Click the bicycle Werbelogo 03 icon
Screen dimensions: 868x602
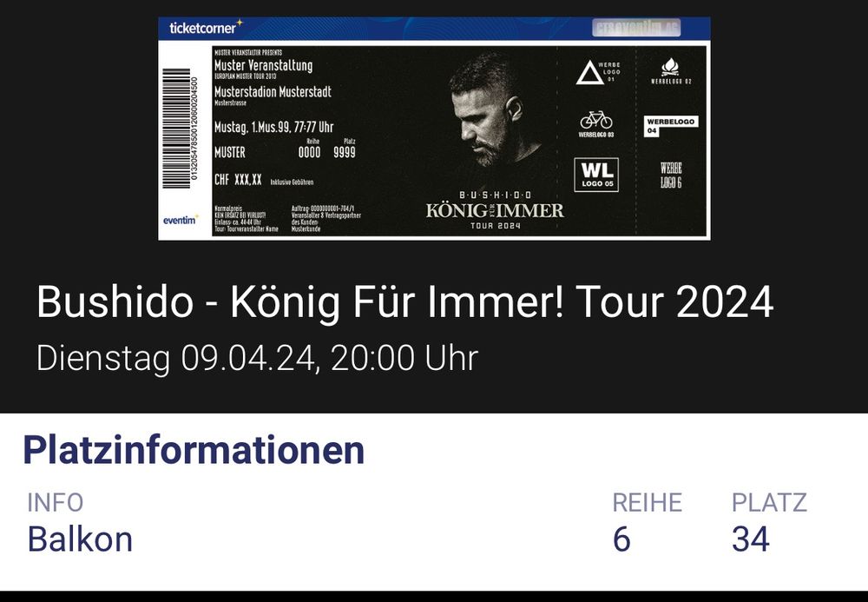click(596, 123)
